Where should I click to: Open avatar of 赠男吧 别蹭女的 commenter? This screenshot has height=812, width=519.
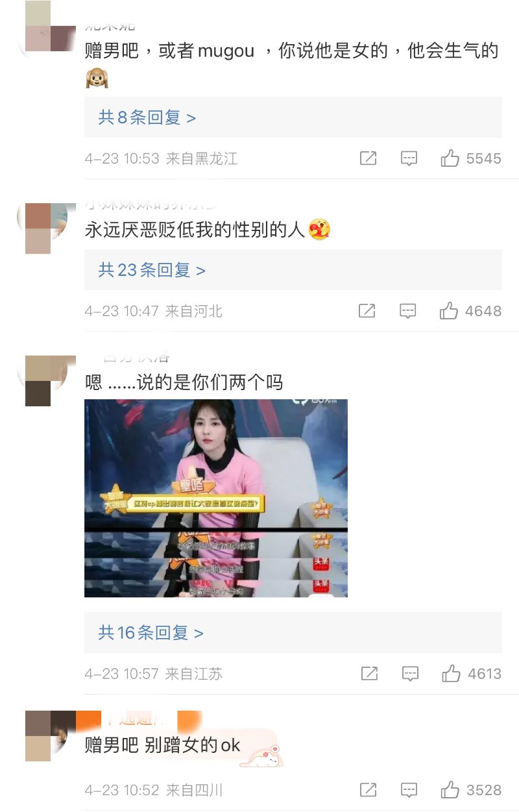coord(46,735)
